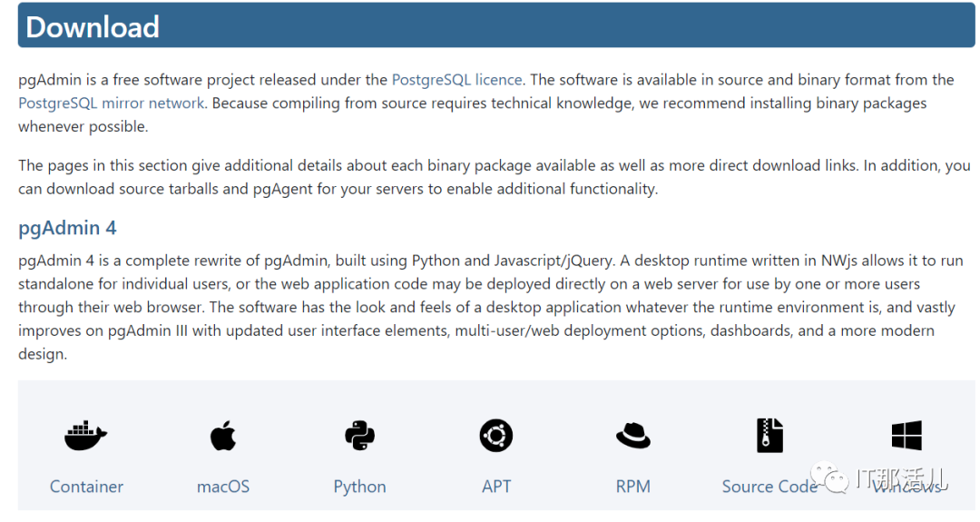Open the Windows text label link
The image size is (980, 522).
pos(906,488)
